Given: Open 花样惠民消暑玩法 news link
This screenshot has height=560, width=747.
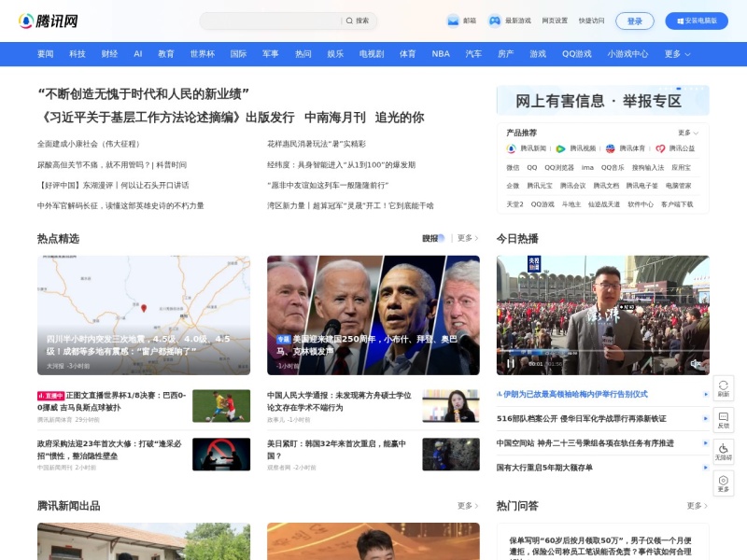Looking at the screenshot, I should (317, 144).
